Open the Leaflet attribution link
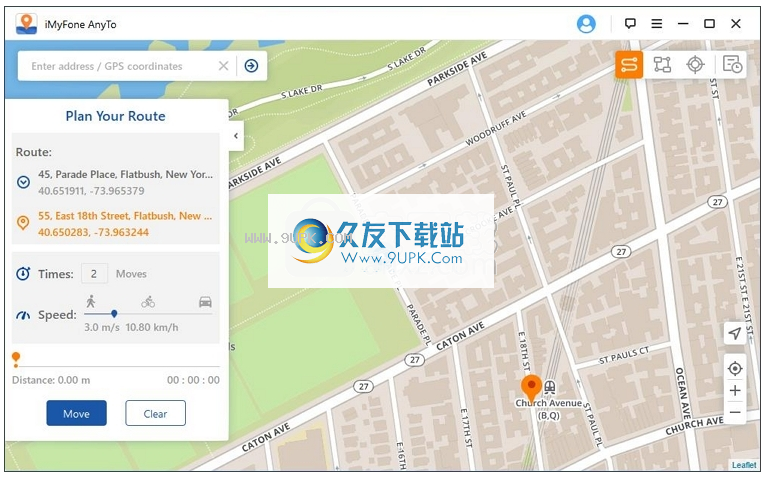Viewport: 762px width, 482px height. [744, 465]
